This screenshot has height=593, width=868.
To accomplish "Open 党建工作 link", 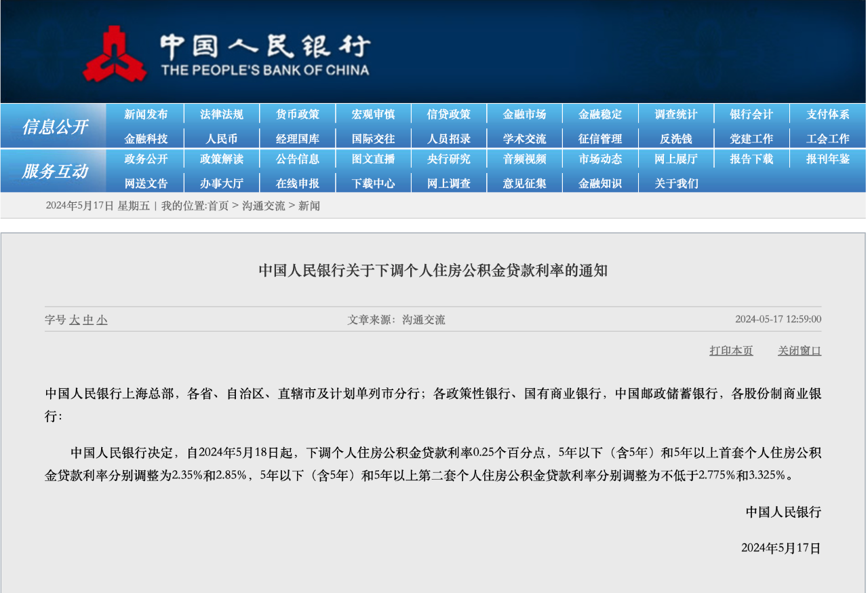I will coord(751,139).
